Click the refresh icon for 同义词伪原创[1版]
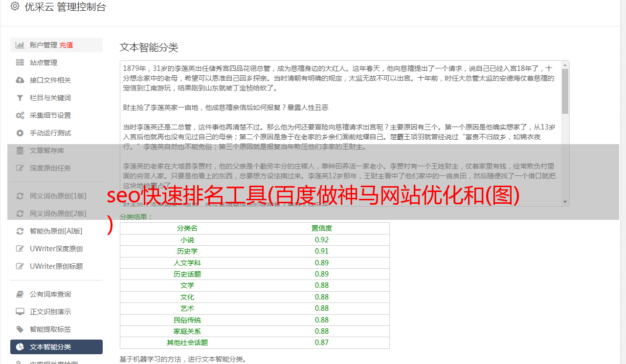 click(x=20, y=196)
